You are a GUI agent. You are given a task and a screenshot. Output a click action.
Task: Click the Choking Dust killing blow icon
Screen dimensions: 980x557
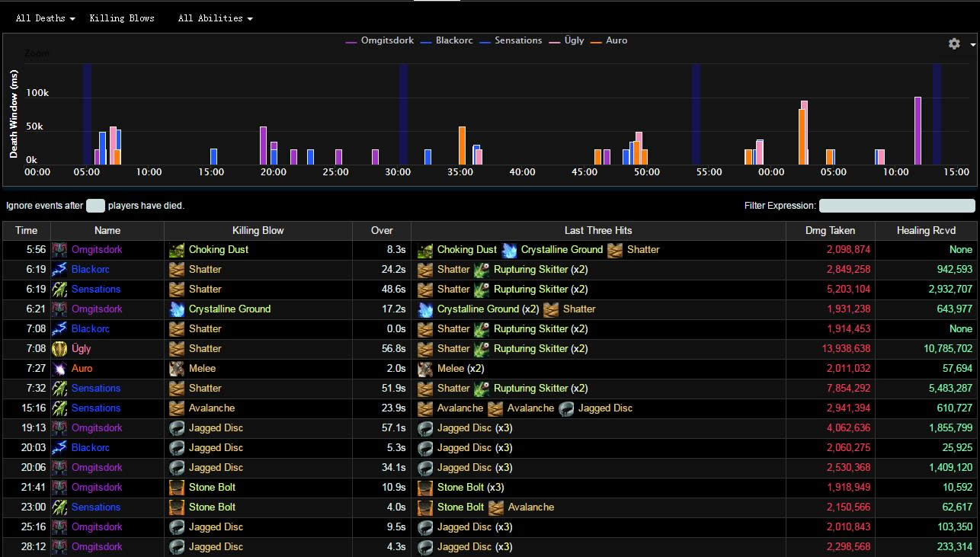pyautogui.click(x=177, y=250)
